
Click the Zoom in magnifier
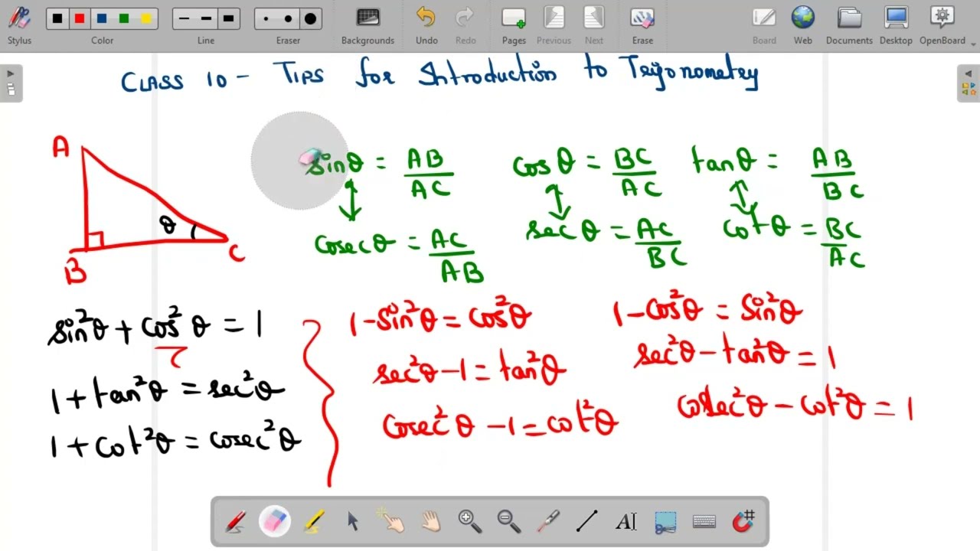(x=470, y=522)
